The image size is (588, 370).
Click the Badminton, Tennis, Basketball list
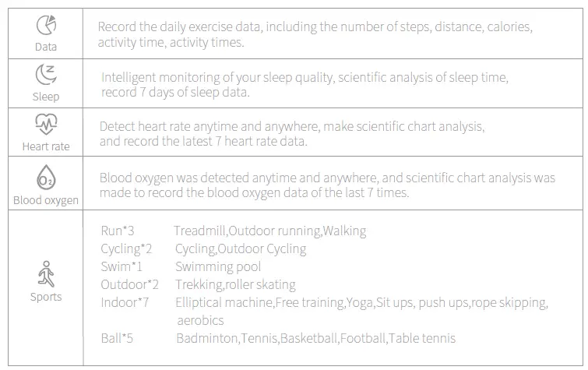click(316, 339)
